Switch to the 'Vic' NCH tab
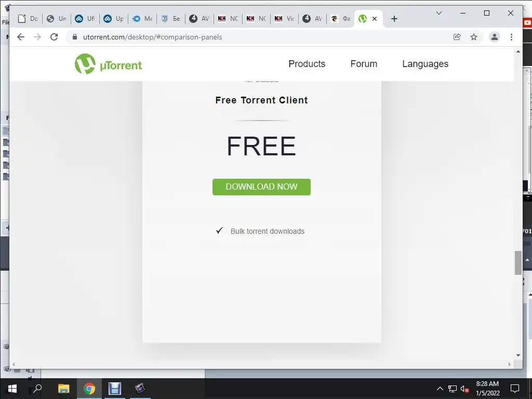Image resolution: width=532 pixels, height=399 pixels. [284, 19]
